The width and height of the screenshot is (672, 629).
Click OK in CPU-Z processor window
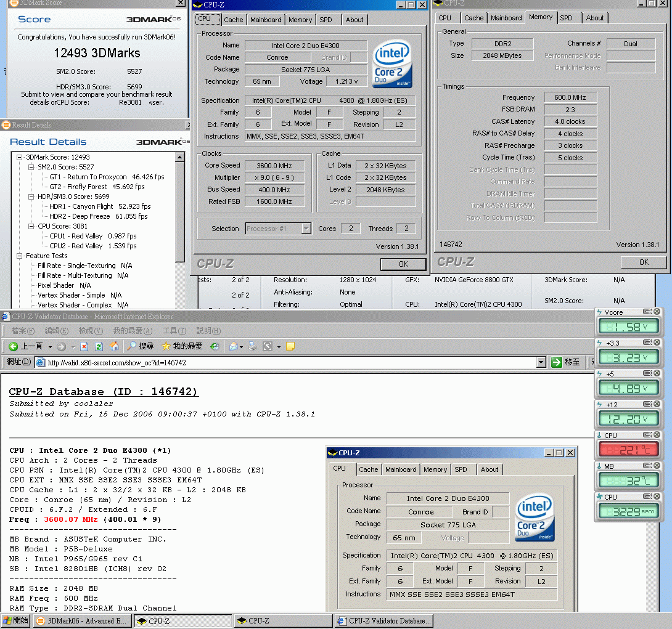(x=403, y=264)
